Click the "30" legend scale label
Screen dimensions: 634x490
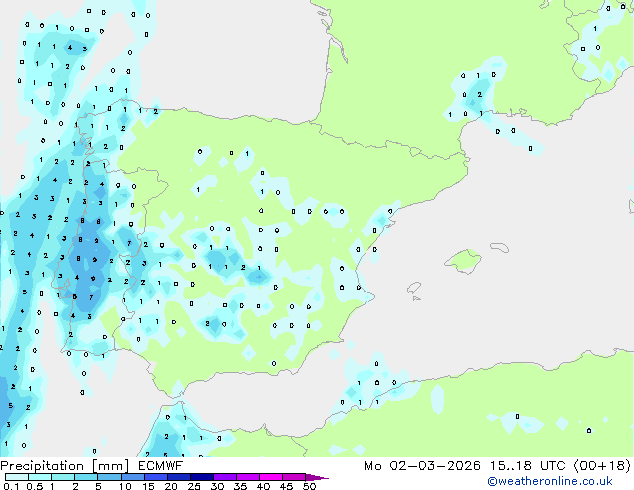pyautogui.click(x=217, y=486)
